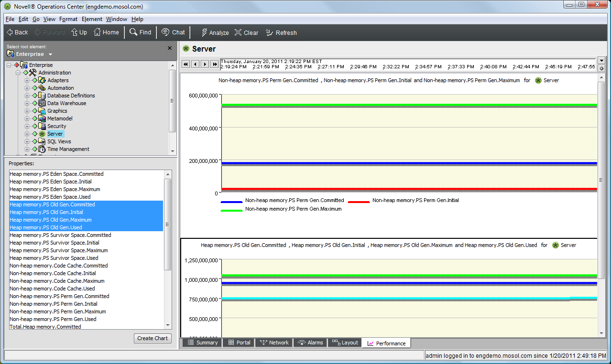Switch to the Summary tab
Viewport: 611px width, 364px height.
(202, 343)
